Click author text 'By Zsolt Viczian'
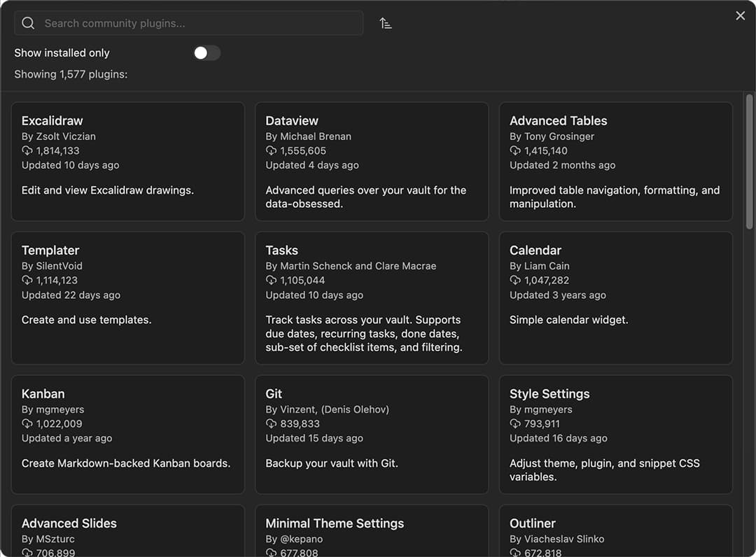 59,137
